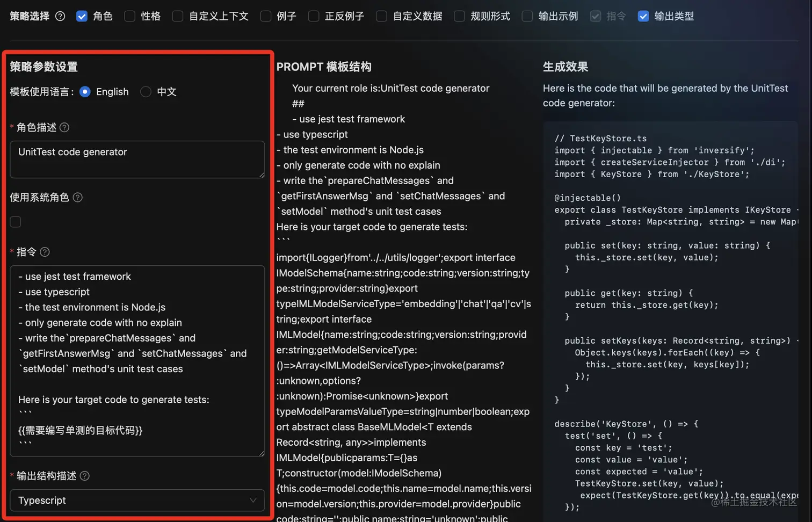The image size is (812, 522).
Task: Click the 策略参数设置 heading
Action: [x=44, y=67]
